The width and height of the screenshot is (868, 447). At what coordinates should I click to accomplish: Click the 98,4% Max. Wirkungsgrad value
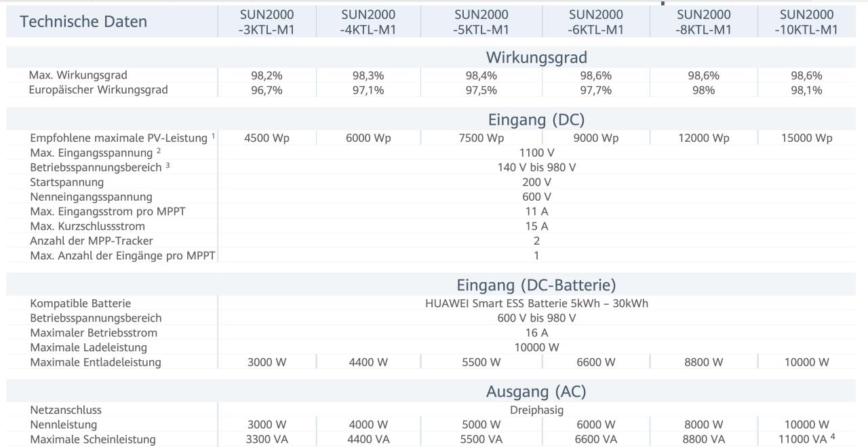(481, 76)
